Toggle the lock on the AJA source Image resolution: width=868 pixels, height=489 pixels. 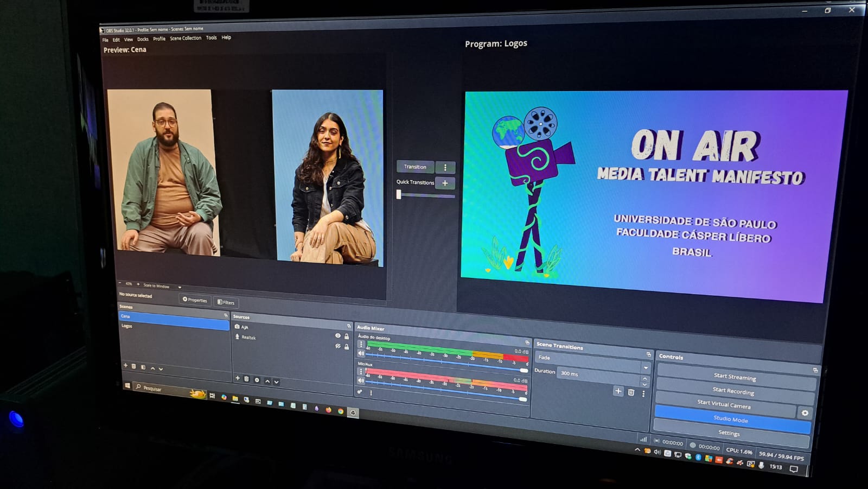[x=347, y=336]
